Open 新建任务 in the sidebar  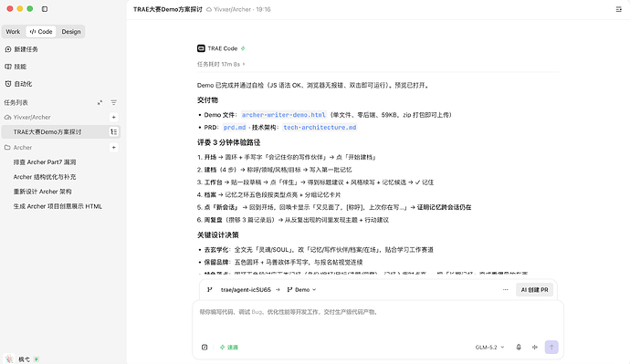point(21,49)
